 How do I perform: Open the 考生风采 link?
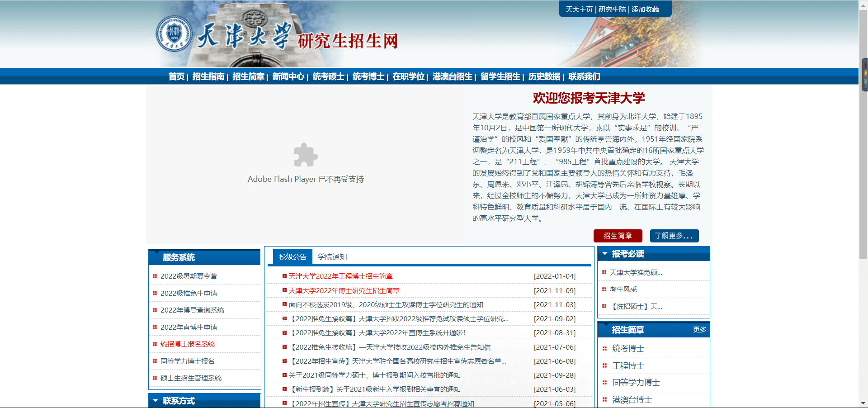[623, 289]
